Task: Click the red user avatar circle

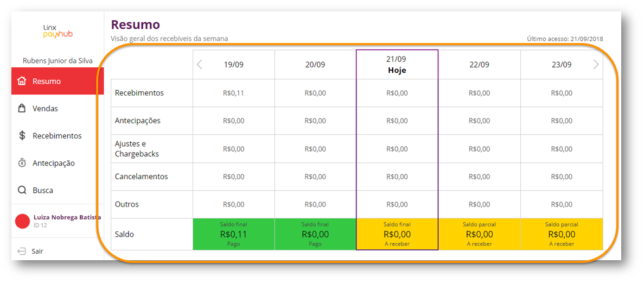Action: pyautogui.click(x=23, y=221)
